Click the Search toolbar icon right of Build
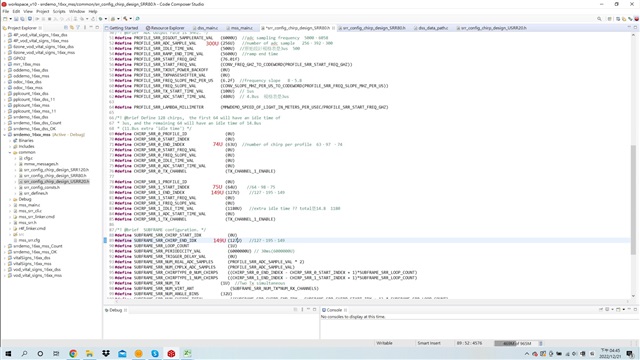Screen dimensions: 640x360 138,19
